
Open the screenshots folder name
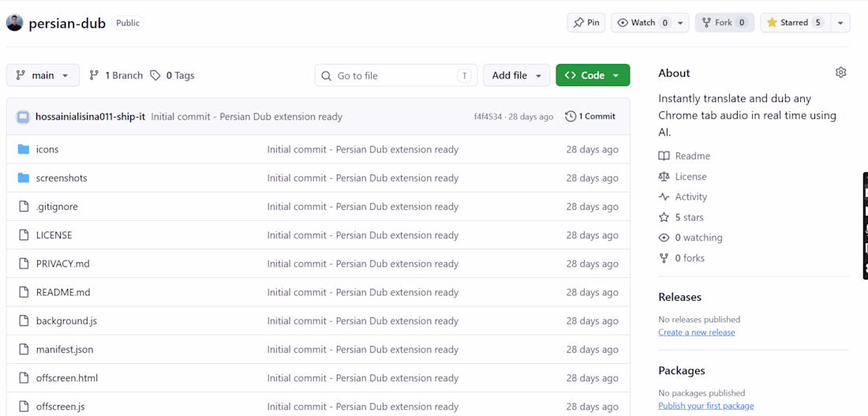(x=62, y=178)
